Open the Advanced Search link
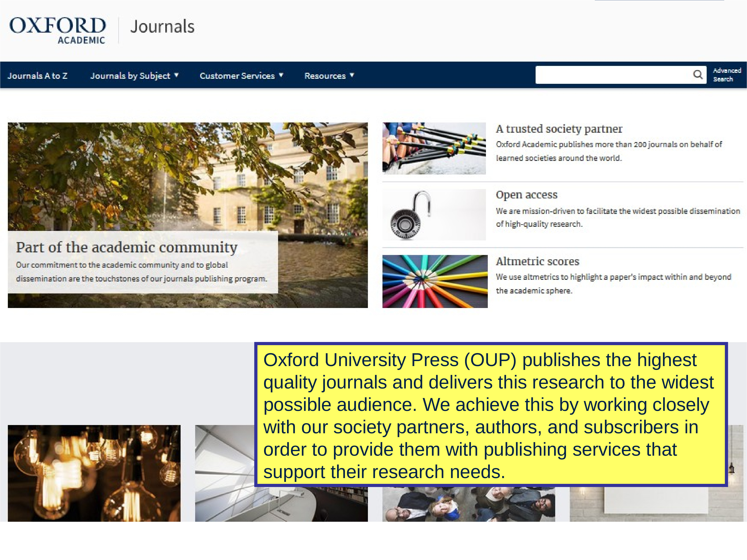This screenshot has width=747, height=560. pyautogui.click(x=727, y=75)
